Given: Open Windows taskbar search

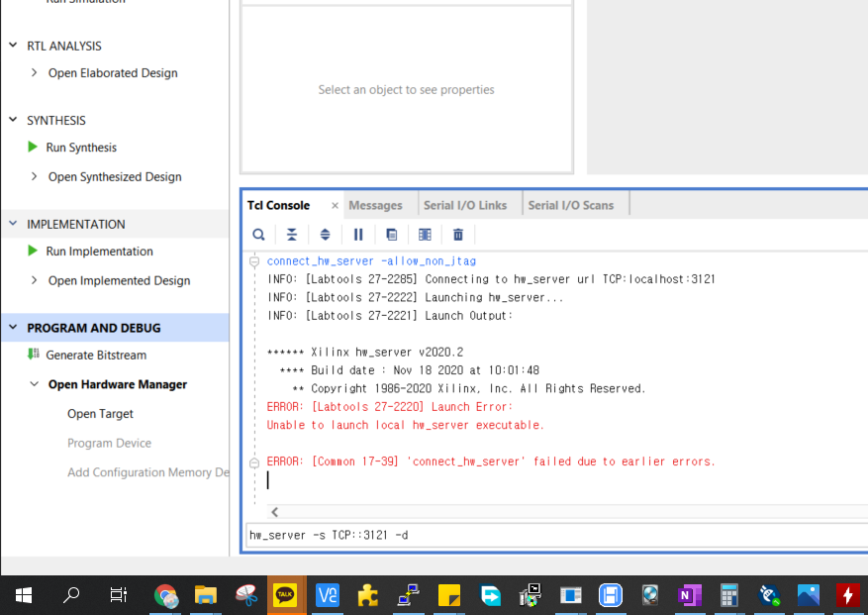Looking at the screenshot, I should pyautogui.click(x=71, y=595).
